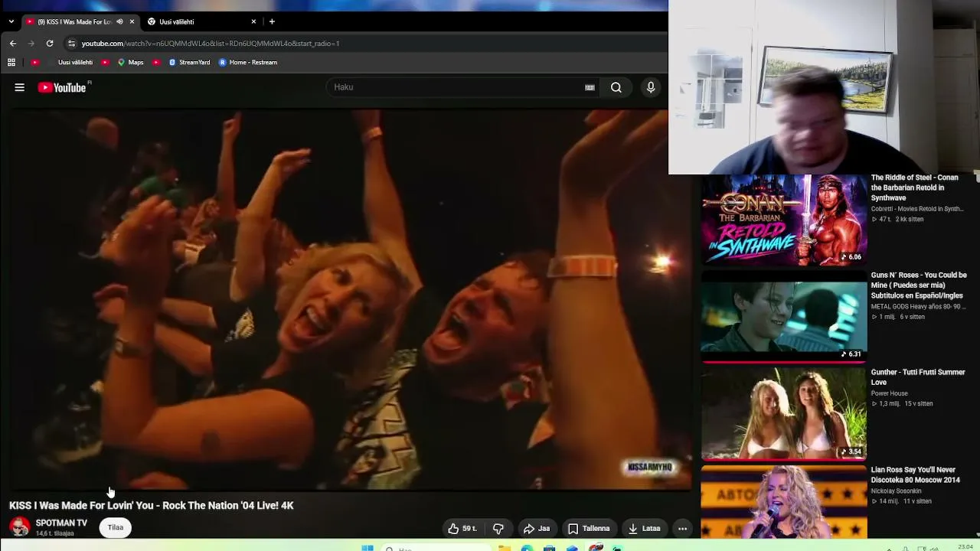Go forward with the browser forward arrow
Image resolution: width=980 pixels, height=551 pixels.
[31, 44]
